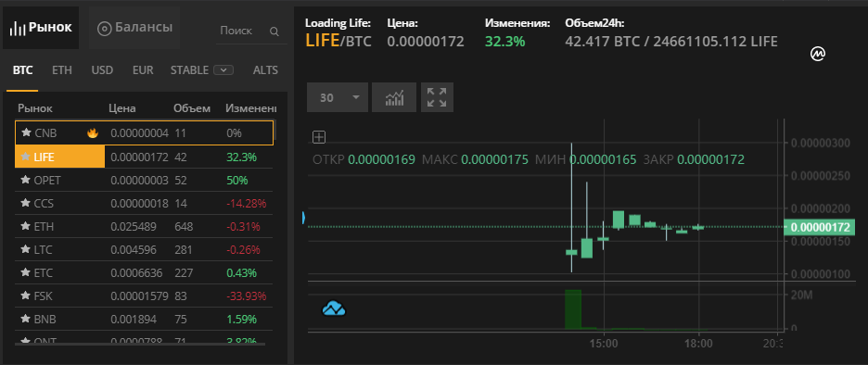Select the FSK market row
This screenshot has width=868, height=365.
click(144, 296)
